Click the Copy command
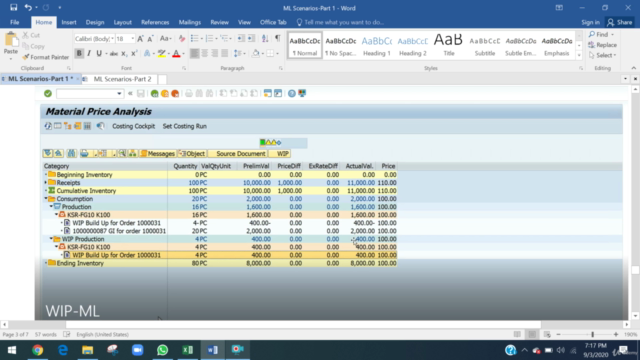The width and height of the screenshot is (640, 360). [x=33, y=46]
